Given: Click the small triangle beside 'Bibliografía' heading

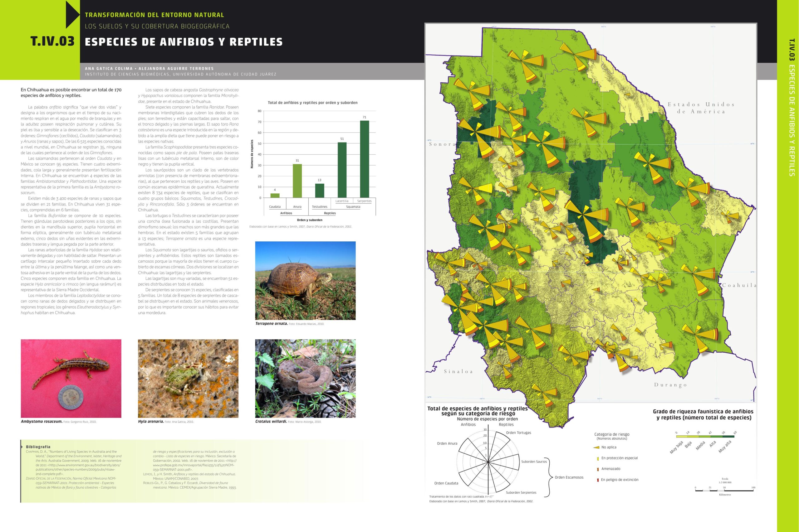Looking at the screenshot, I should pos(22,447).
